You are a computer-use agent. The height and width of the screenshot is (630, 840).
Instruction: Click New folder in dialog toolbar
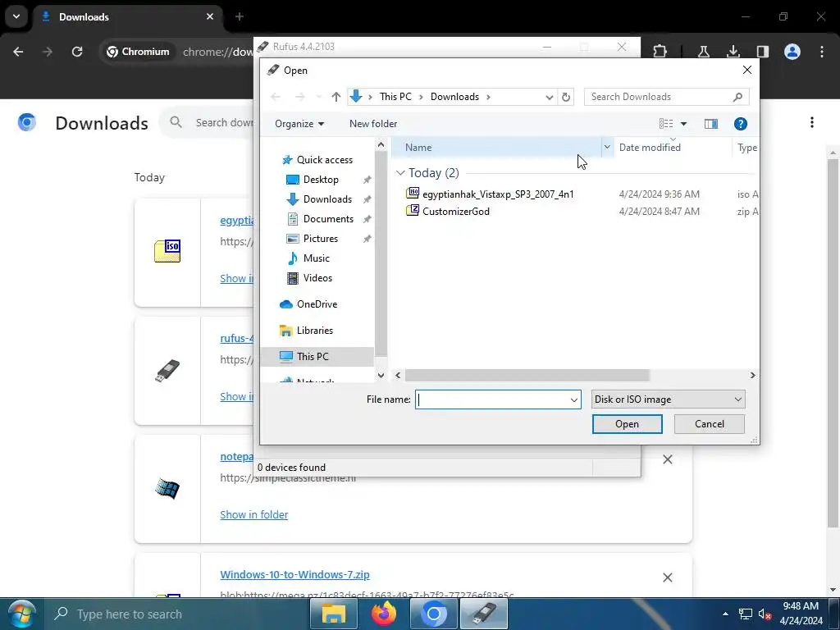click(x=373, y=124)
